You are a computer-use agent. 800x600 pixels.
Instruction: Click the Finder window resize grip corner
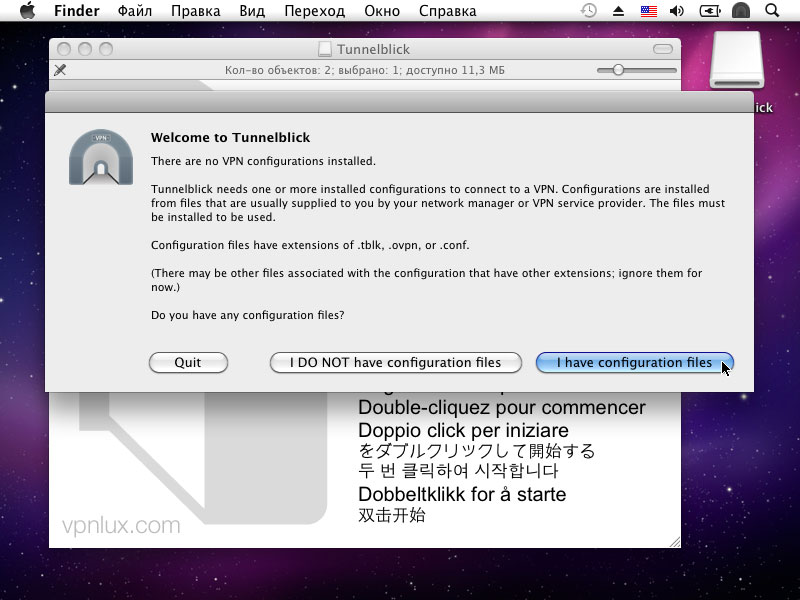[x=674, y=542]
